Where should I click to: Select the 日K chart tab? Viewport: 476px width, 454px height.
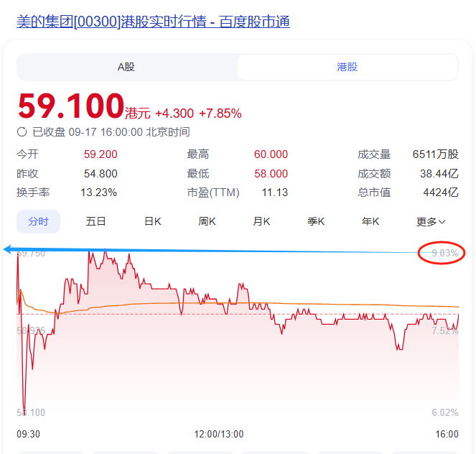(x=153, y=221)
